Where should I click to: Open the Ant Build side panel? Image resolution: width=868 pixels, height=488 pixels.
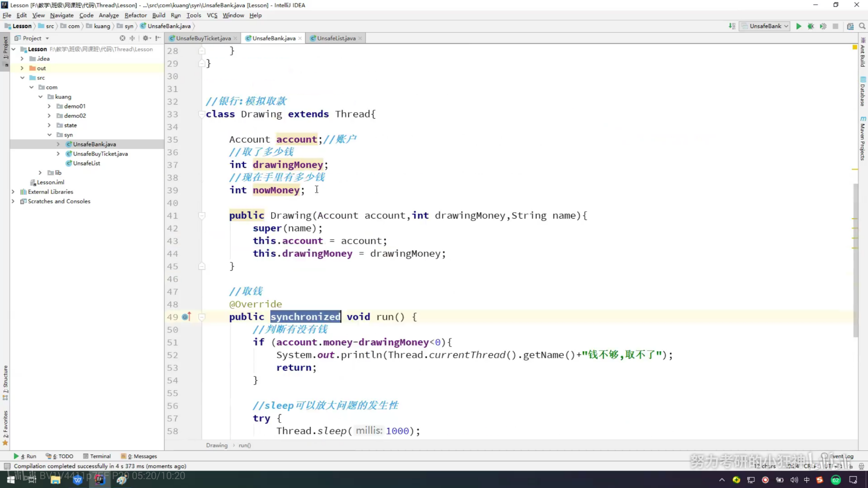click(x=863, y=53)
